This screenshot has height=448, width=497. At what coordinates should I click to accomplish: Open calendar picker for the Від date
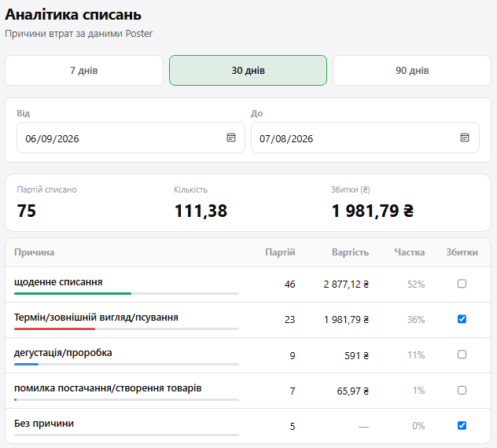click(231, 138)
